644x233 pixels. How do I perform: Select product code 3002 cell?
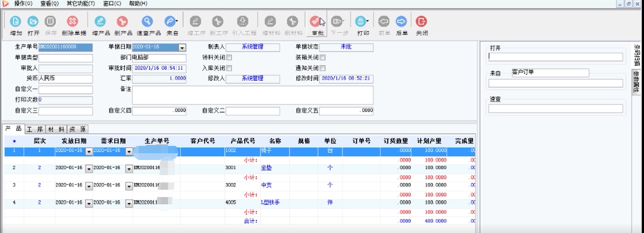coord(243,185)
